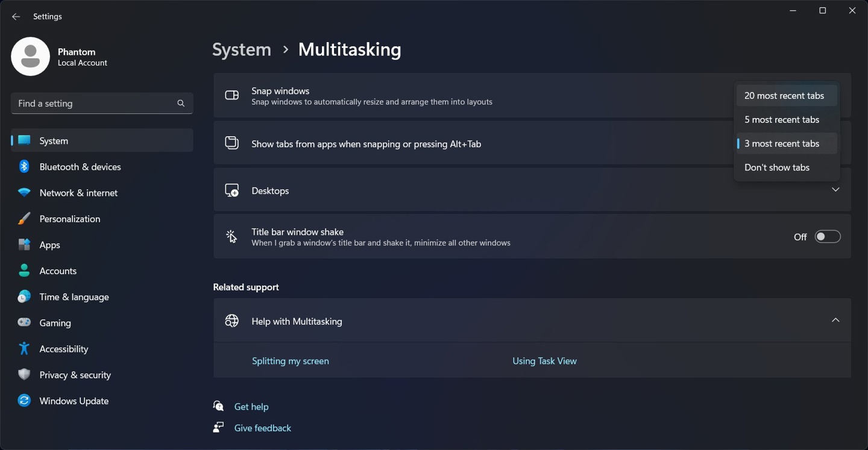
Task: Open Windows Update page
Action: coord(74,401)
